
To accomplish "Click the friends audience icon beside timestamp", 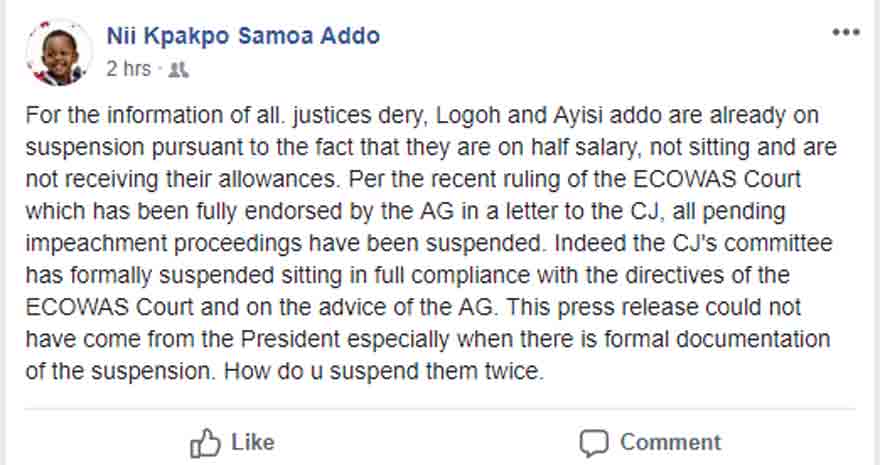I will point(178,70).
